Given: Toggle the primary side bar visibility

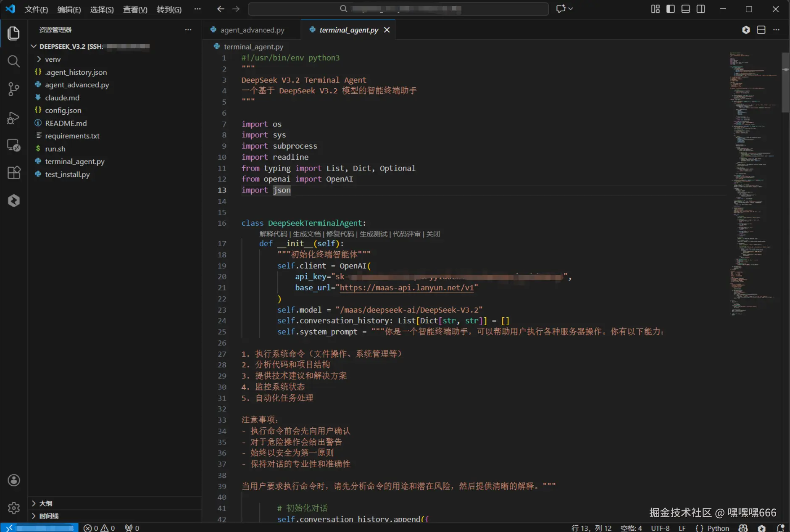Looking at the screenshot, I should [x=670, y=9].
